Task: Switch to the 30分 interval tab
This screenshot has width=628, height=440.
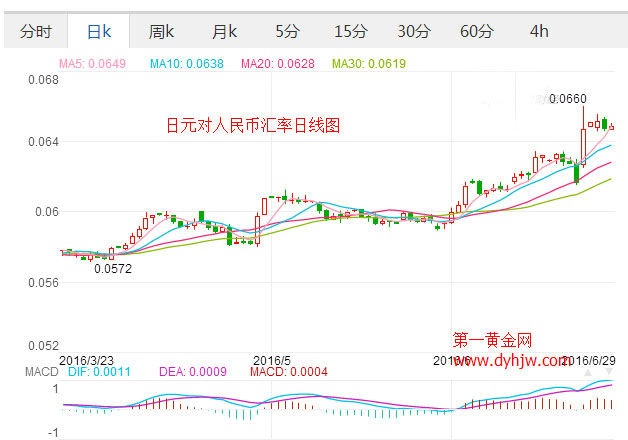Action: [413, 31]
